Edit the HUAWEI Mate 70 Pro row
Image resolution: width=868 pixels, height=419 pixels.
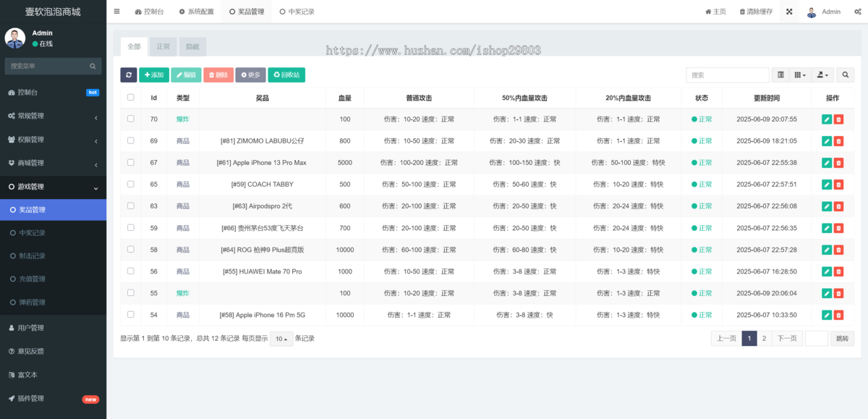[827, 271]
